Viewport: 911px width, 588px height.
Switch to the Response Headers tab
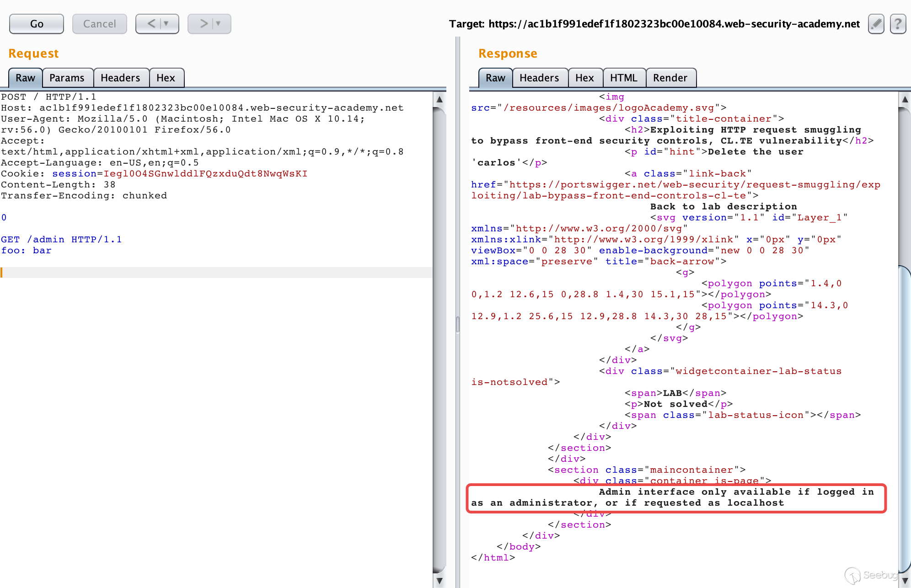click(x=539, y=78)
